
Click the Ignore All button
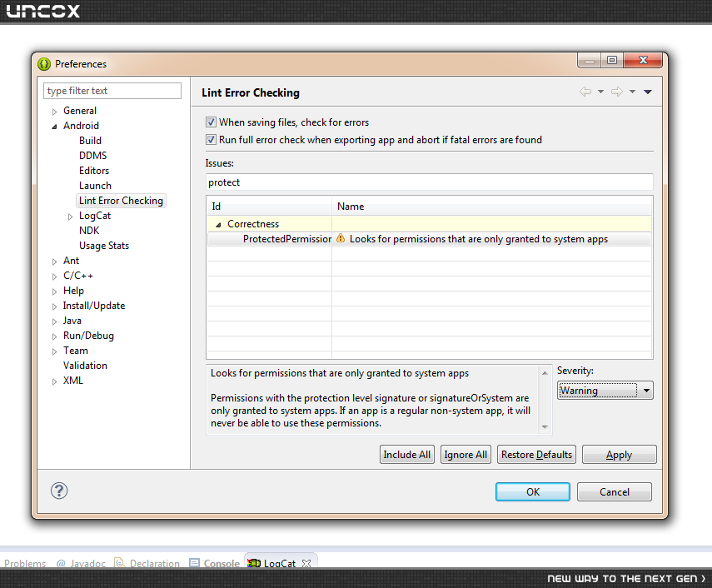click(466, 455)
